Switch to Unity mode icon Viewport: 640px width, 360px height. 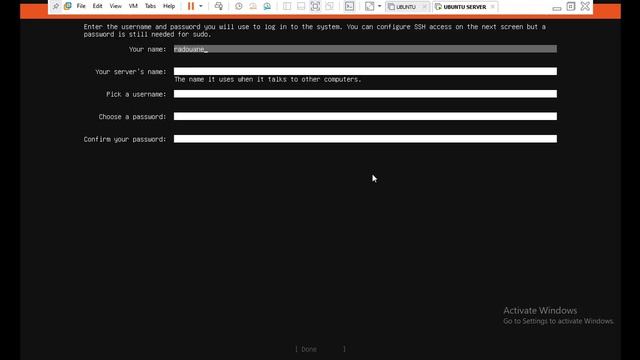329,6
